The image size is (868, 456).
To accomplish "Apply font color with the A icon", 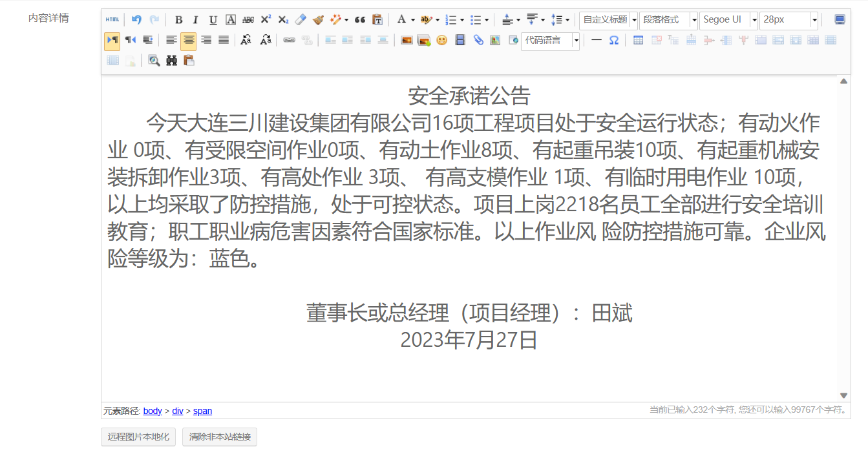I will click(401, 20).
